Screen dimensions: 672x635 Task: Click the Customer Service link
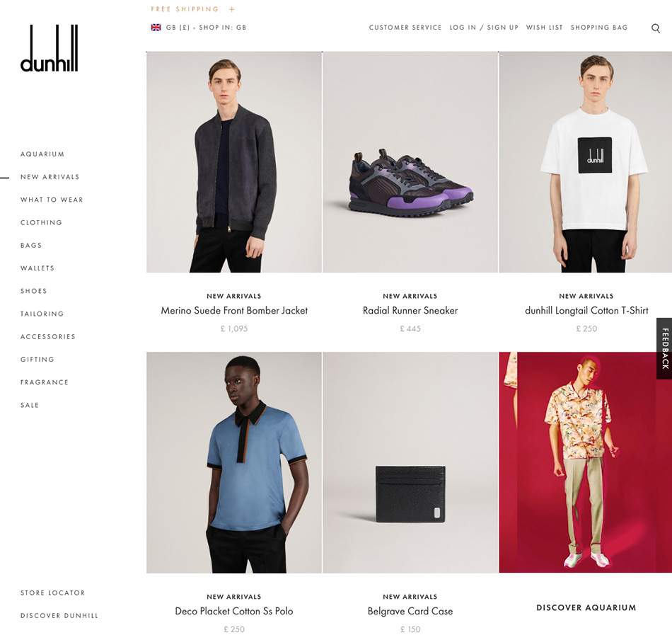(405, 28)
